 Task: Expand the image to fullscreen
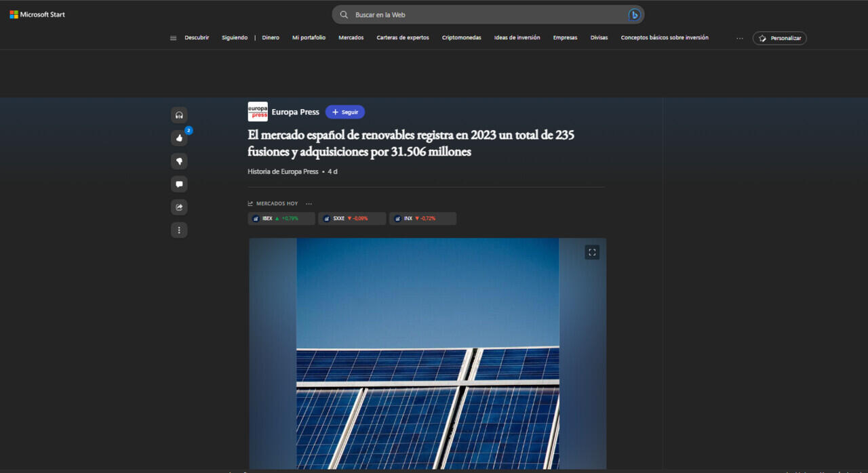point(592,252)
